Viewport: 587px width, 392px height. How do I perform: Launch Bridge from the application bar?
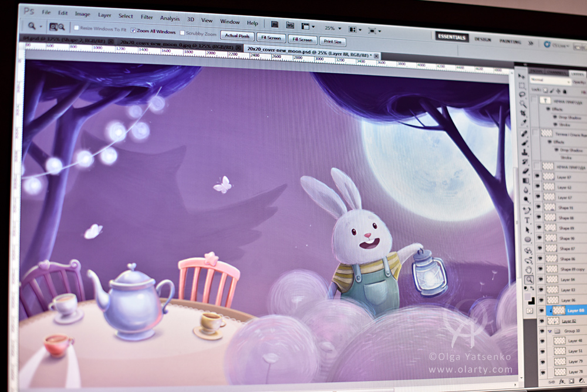pos(274,25)
